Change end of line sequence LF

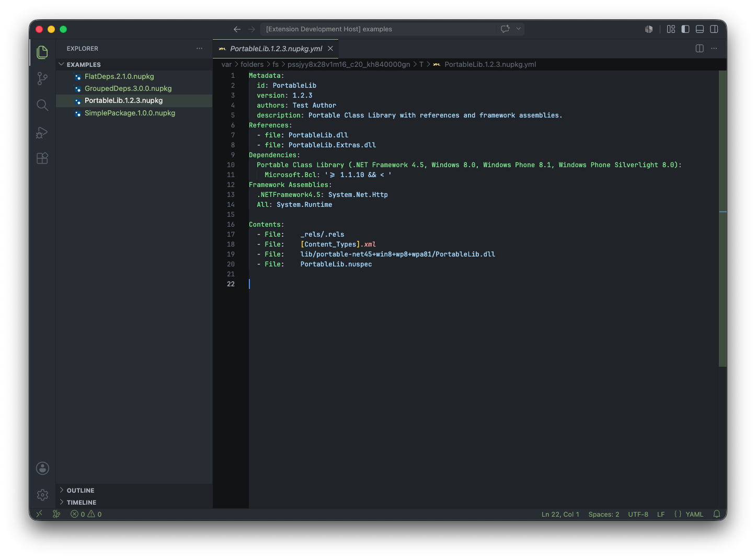tap(661, 514)
